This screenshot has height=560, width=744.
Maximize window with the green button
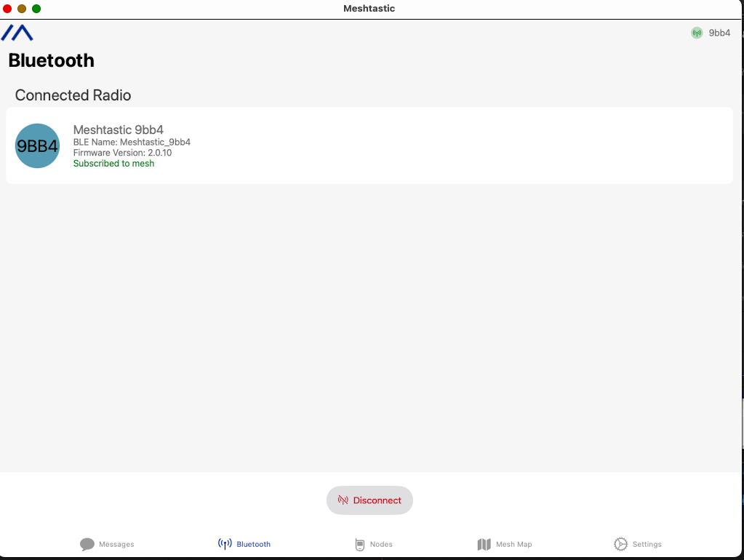36,9
